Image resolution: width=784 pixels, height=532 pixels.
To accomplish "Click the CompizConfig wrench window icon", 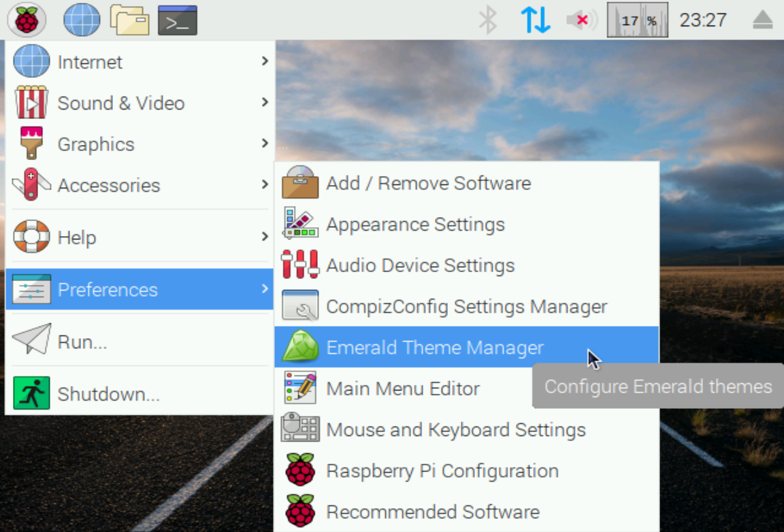I will point(300,305).
